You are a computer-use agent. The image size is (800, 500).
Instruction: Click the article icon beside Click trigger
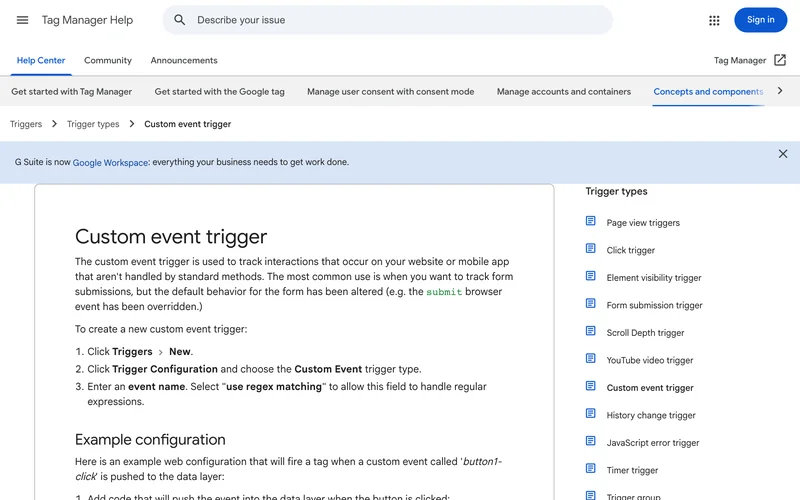[x=590, y=248]
